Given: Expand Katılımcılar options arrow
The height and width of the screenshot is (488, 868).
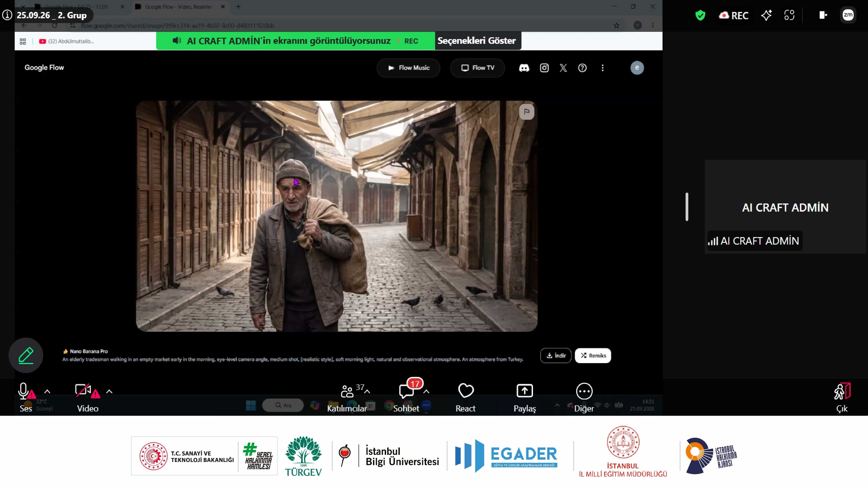Looking at the screenshot, I should coord(367,391).
